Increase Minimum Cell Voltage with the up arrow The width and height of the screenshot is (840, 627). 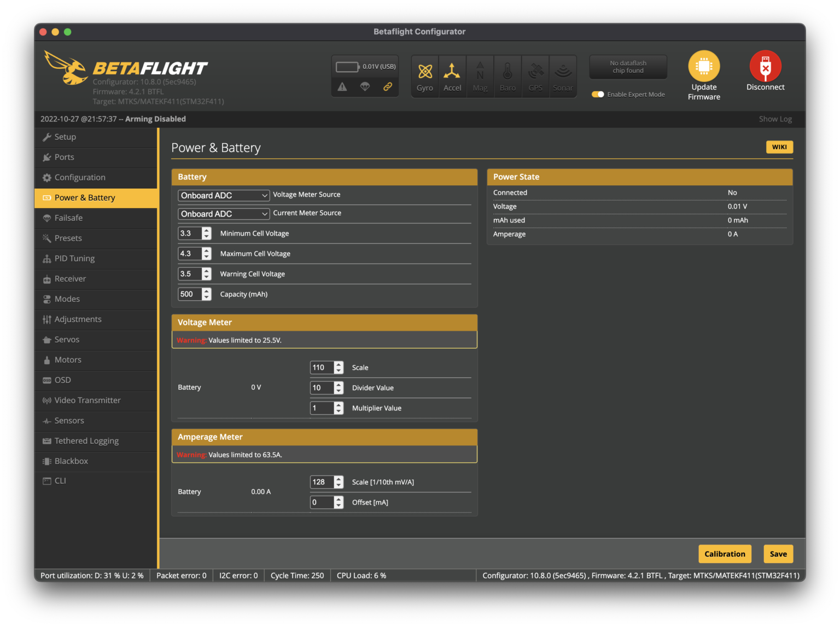tap(206, 230)
